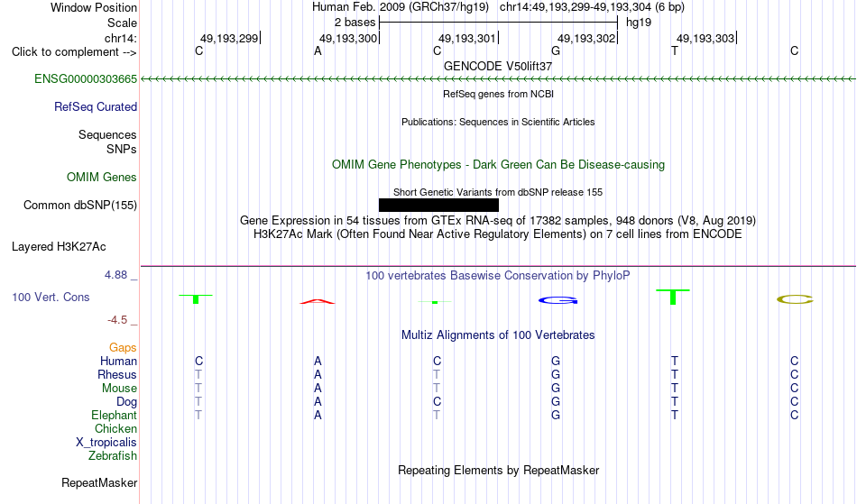Click the Elephant species label
This screenshot has width=857, height=504.
(114, 416)
